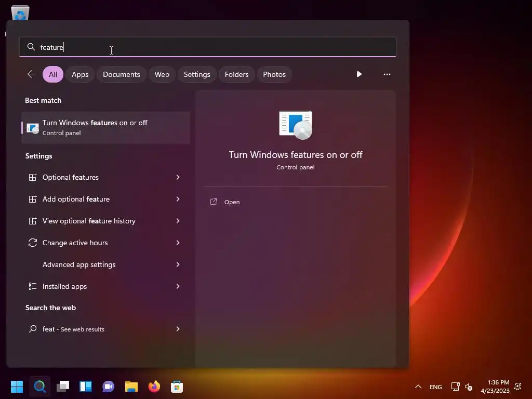Open Turn Windows features on or off result
The width and height of the screenshot is (532, 399).
(105, 128)
